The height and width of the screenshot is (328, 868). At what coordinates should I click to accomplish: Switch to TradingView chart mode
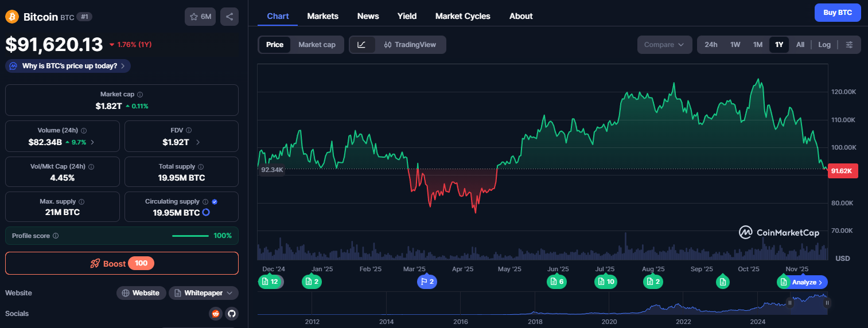410,45
